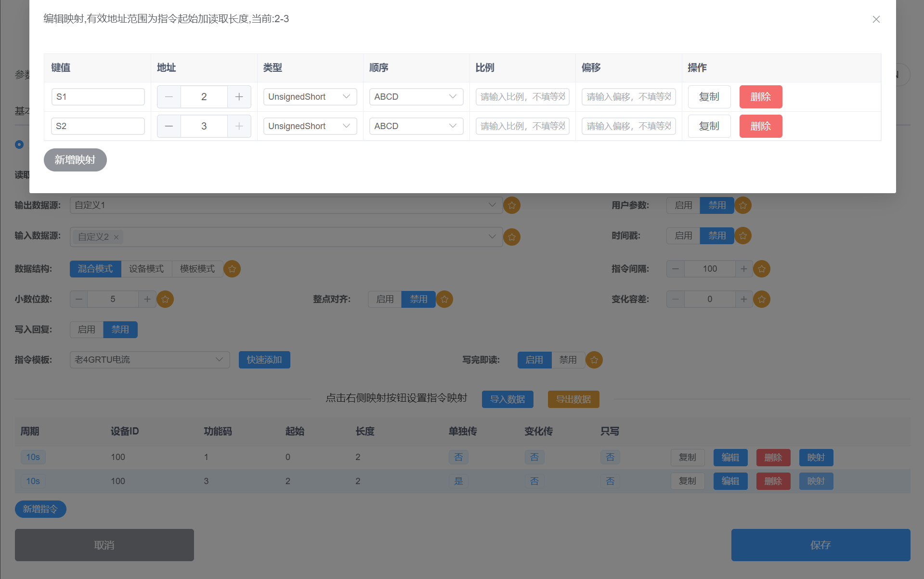
Task: Enable 用户参数 option
Action: point(683,205)
